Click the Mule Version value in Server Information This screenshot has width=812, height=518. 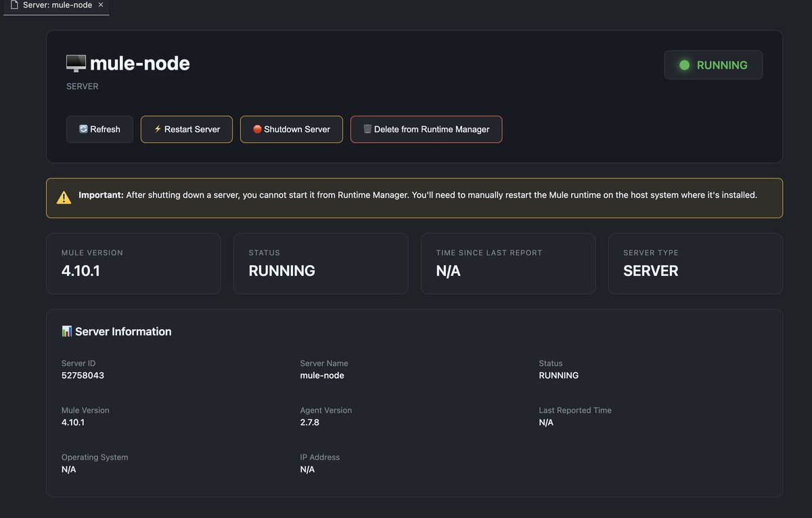click(x=73, y=422)
